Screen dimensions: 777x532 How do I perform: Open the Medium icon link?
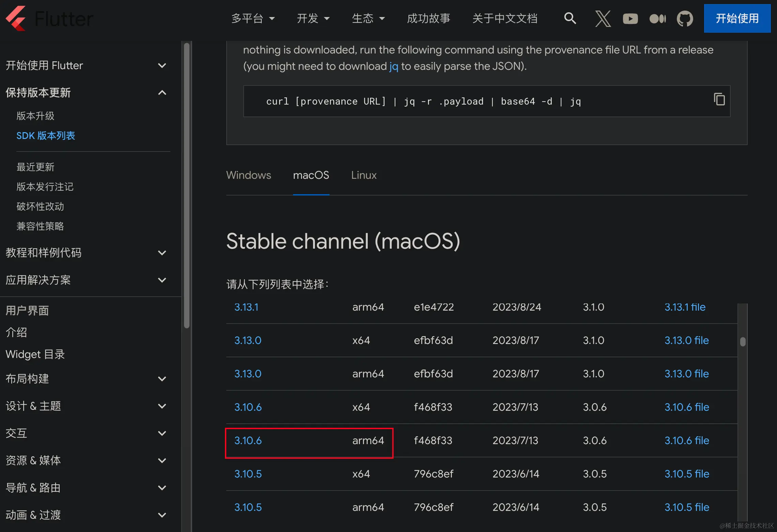[657, 18]
